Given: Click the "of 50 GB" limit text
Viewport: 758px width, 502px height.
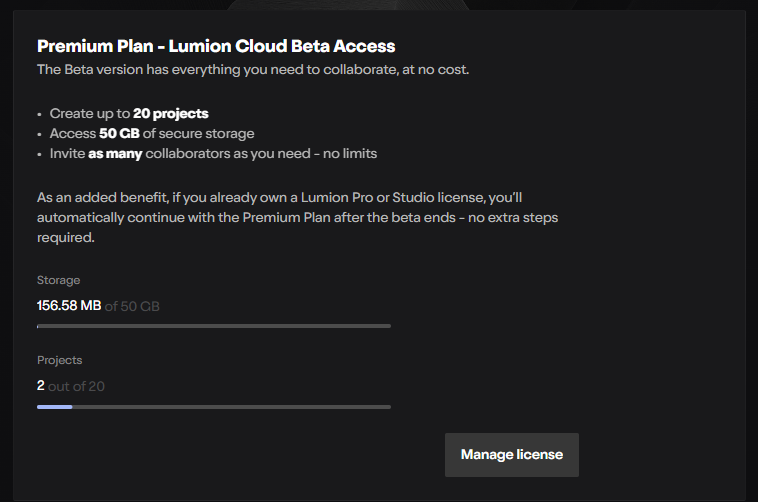Looking at the screenshot, I should [132, 305].
